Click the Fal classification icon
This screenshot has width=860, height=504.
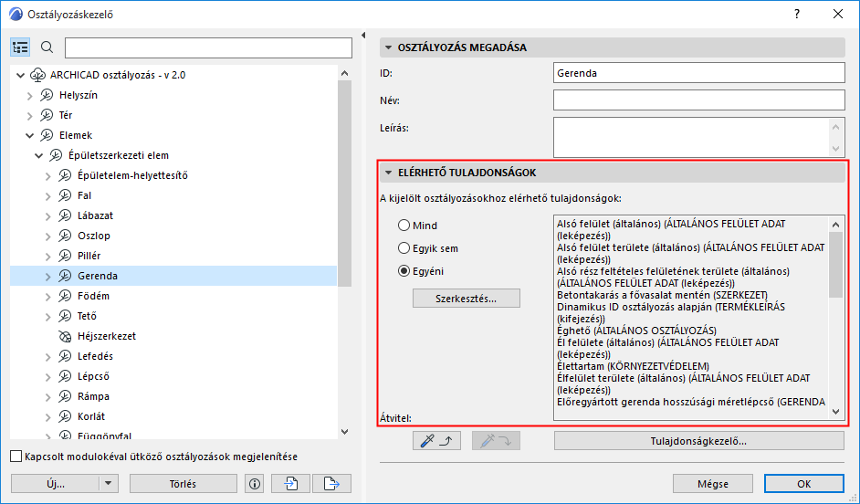pyautogui.click(x=65, y=195)
